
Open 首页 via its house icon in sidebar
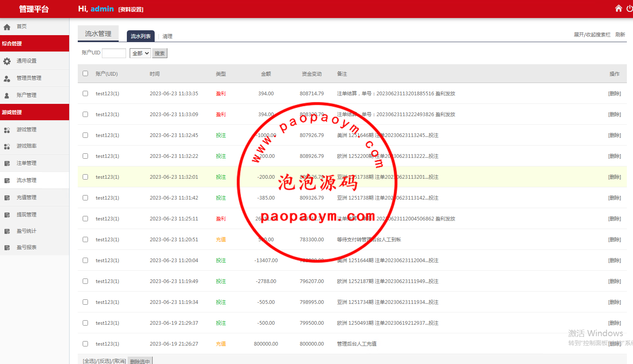(7, 27)
